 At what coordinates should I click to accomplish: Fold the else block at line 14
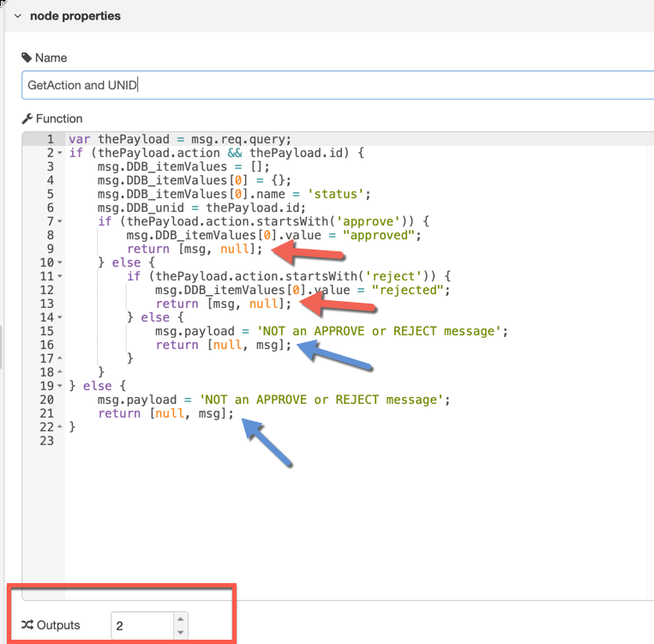tap(60, 317)
